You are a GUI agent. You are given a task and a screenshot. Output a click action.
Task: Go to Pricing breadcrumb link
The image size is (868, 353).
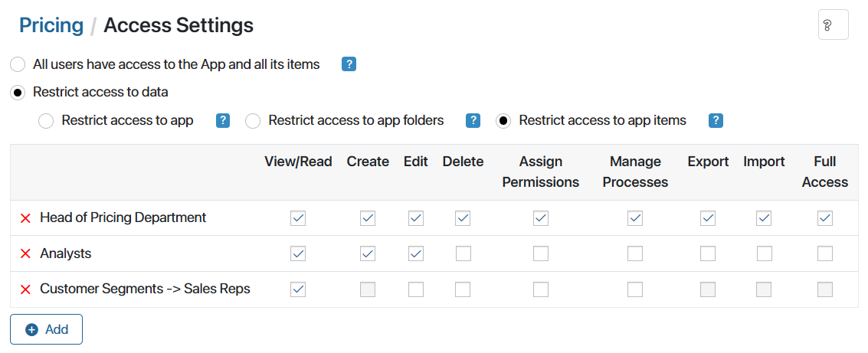[x=51, y=25]
